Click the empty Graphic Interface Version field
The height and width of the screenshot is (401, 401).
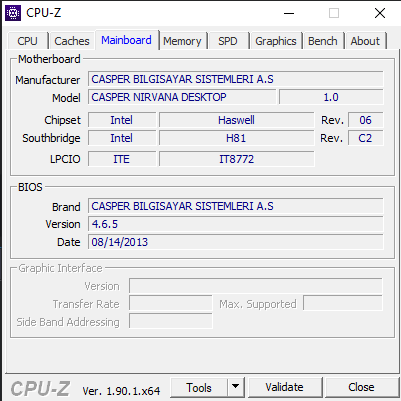pos(256,286)
